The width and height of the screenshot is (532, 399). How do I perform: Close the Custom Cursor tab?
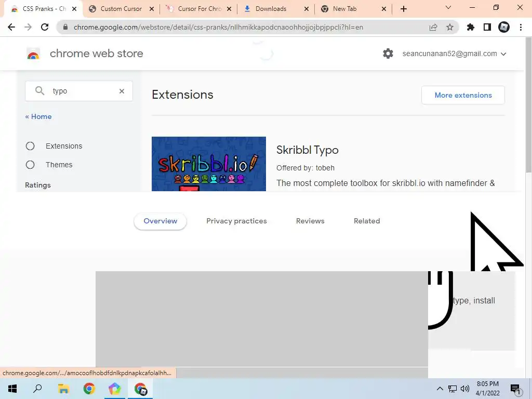click(x=152, y=9)
